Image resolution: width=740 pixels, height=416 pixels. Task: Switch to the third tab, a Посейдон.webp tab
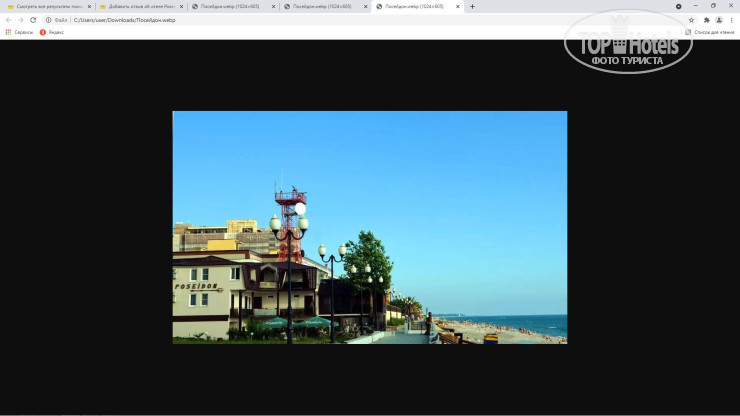228,6
